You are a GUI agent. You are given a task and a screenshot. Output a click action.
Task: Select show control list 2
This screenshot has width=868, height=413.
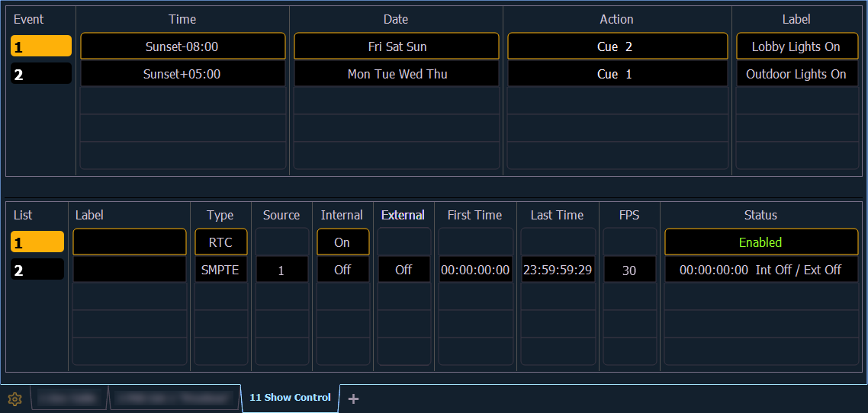tap(37, 270)
